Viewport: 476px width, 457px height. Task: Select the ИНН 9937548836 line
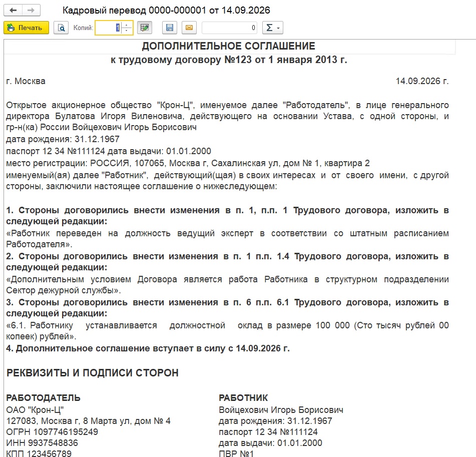click(x=42, y=442)
